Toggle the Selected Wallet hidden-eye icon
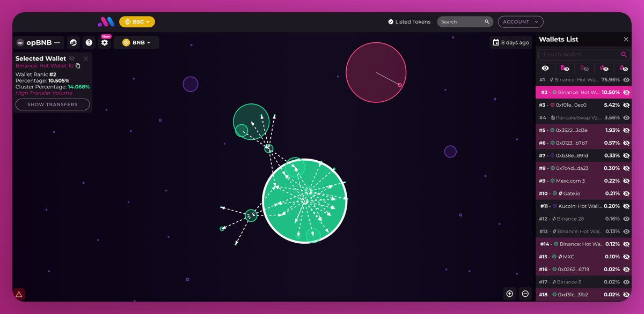The height and width of the screenshot is (314, 644). (72, 58)
